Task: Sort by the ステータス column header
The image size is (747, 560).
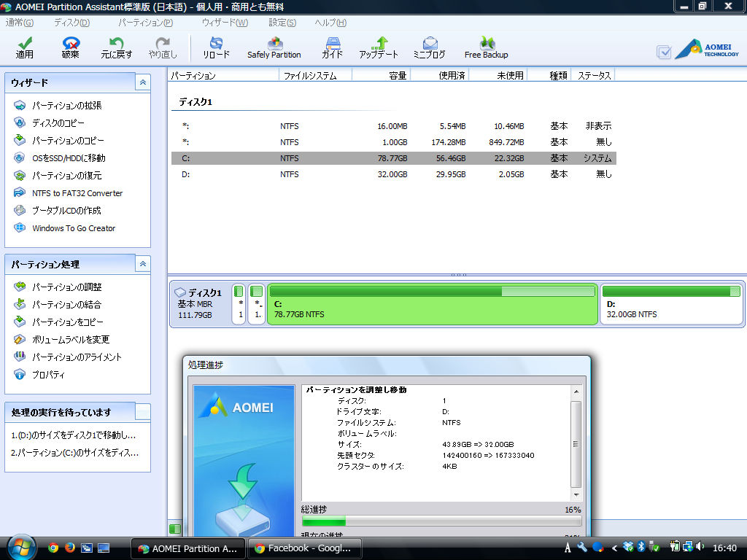Action: point(593,75)
